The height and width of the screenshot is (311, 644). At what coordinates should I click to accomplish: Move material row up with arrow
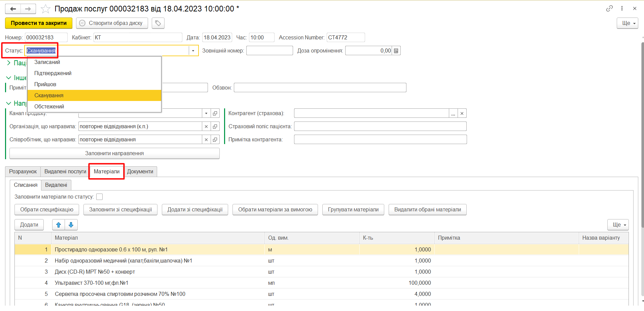(59, 225)
